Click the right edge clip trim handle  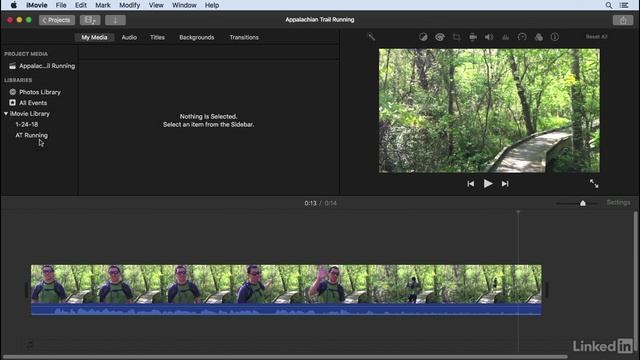click(x=547, y=290)
